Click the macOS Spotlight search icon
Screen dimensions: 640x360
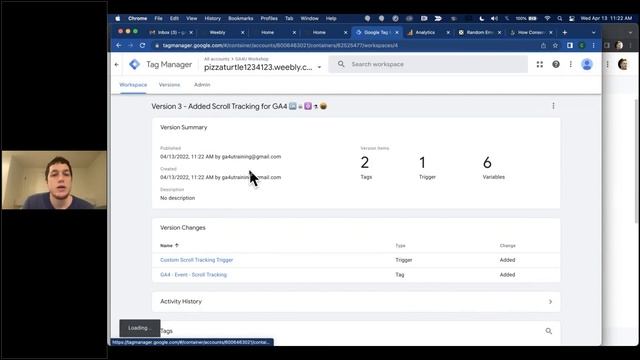[x=560, y=18]
